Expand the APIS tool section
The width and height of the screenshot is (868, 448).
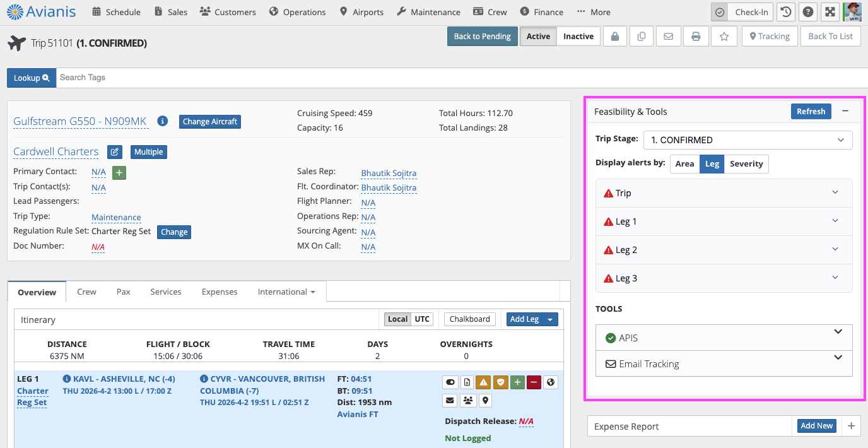(724, 338)
